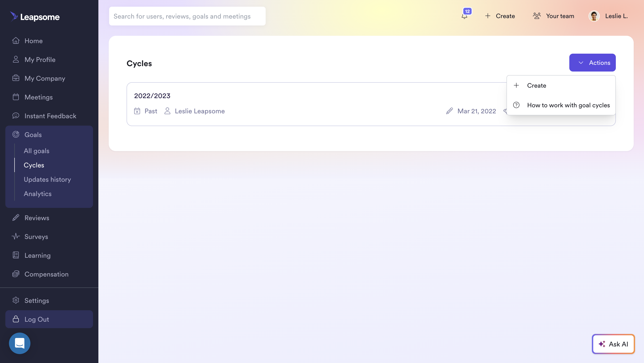Viewport: 644px width, 363px height.
Task: Open How to work with goal cycles
Action: [561, 105]
